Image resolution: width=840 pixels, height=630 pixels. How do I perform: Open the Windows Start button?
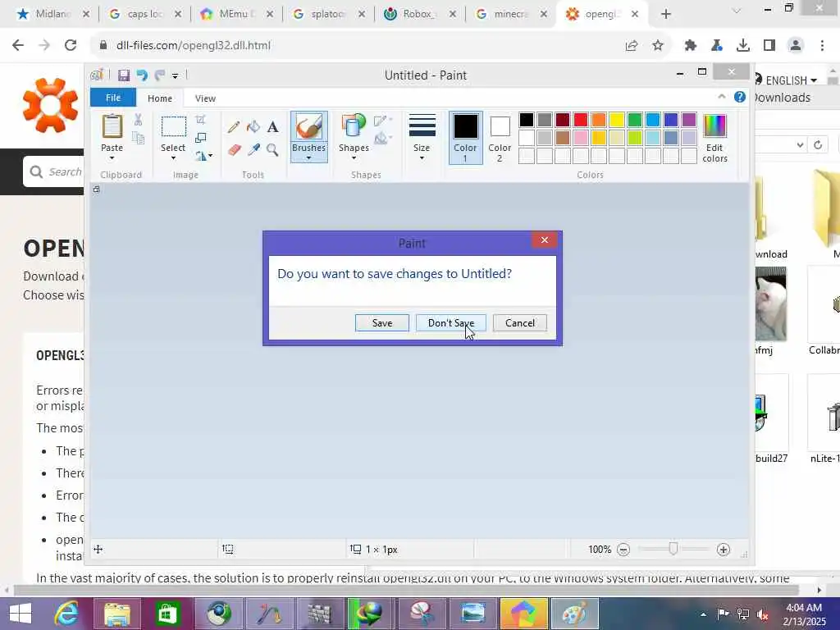21,614
